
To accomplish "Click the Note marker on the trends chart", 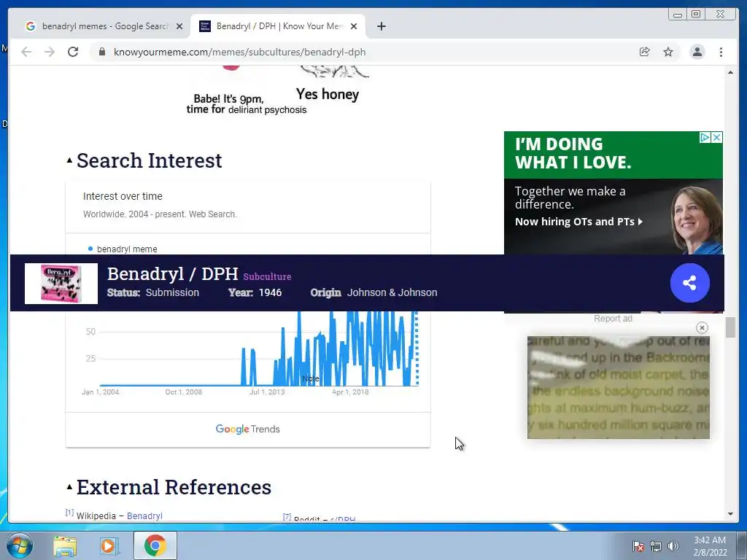I will [x=311, y=378].
